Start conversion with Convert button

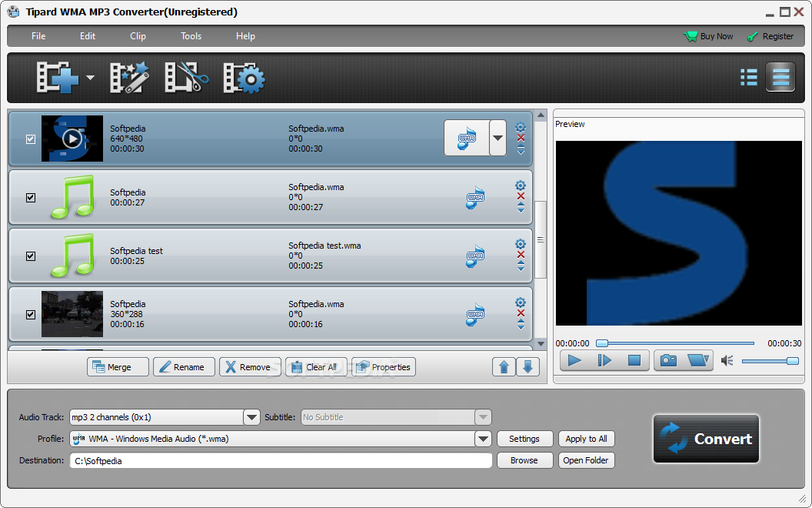coord(707,439)
